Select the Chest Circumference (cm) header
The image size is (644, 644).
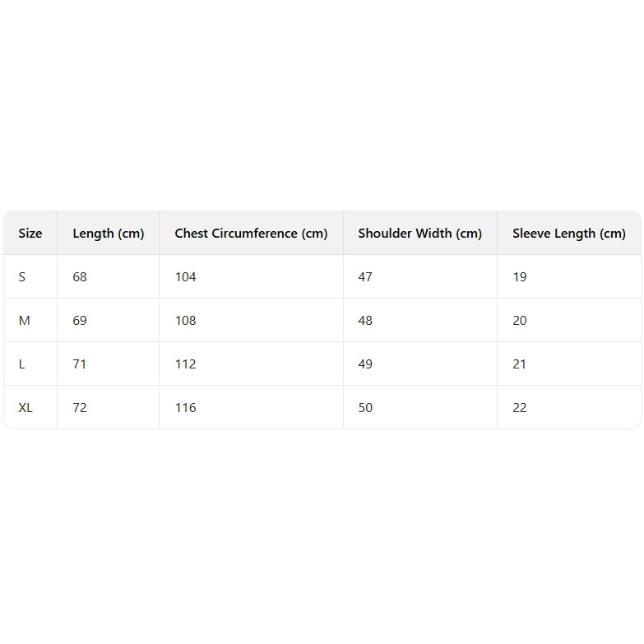pyautogui.click(x=251, y=234)
